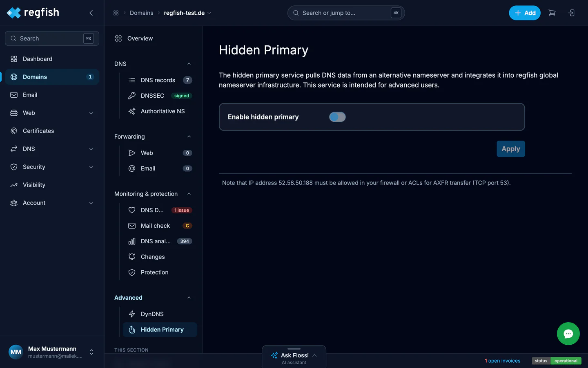Open the Protection page link
This screenshot has width=588, height=368.
160,272
